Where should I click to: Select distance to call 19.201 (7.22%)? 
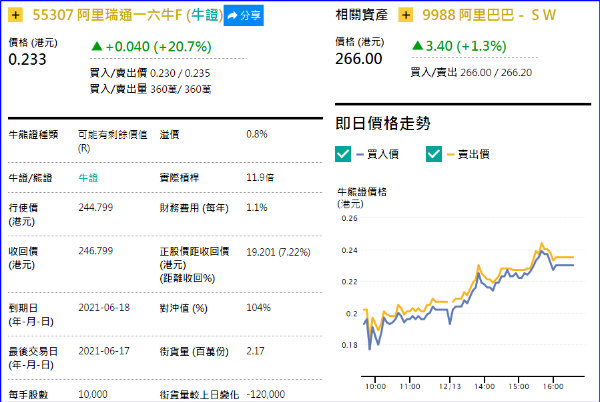click(278, 252)
